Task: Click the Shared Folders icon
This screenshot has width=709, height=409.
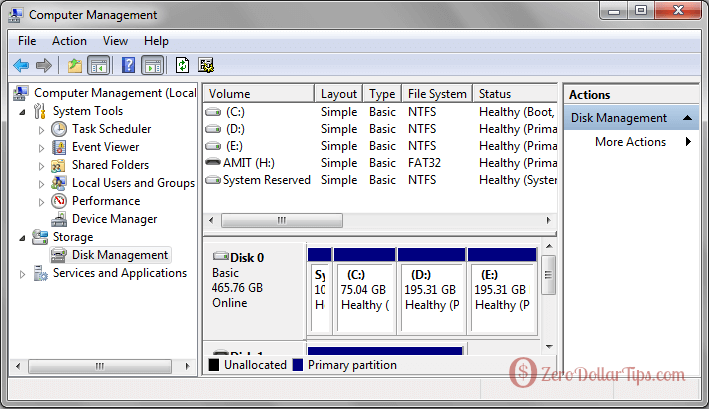Action: pos(58,165)
